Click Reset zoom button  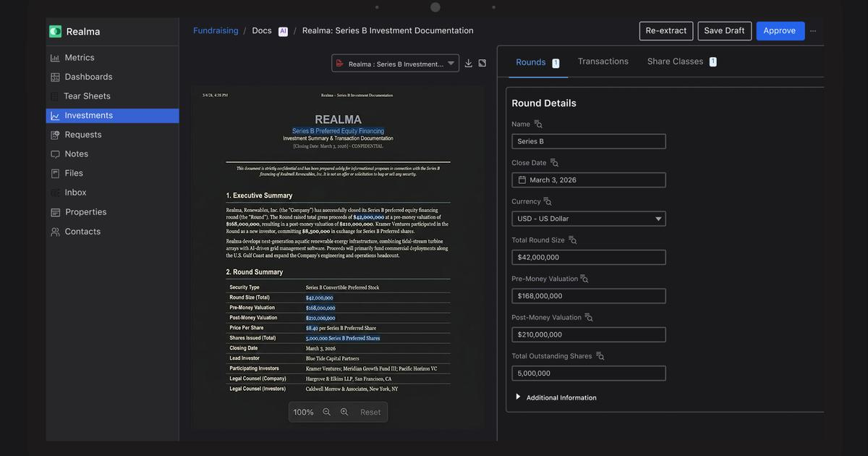click(x=370, y=413)
